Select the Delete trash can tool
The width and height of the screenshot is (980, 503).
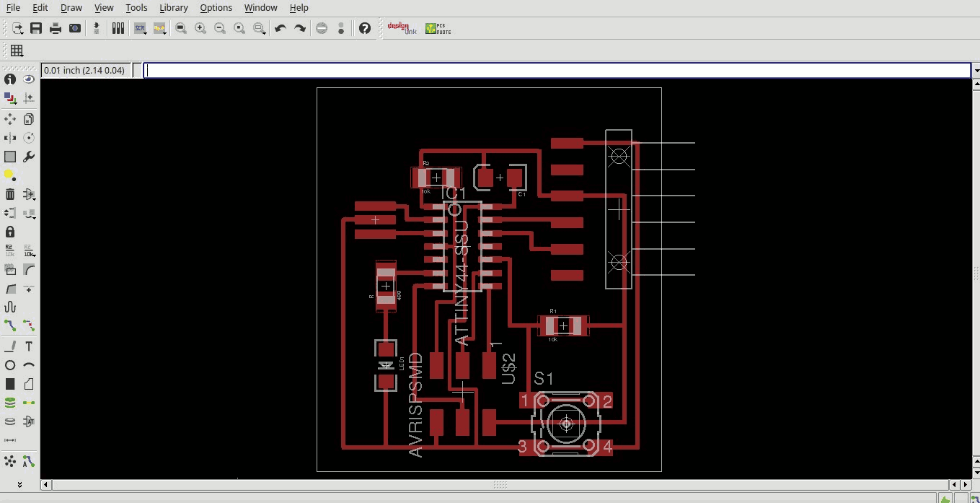[x=10, y=194]
